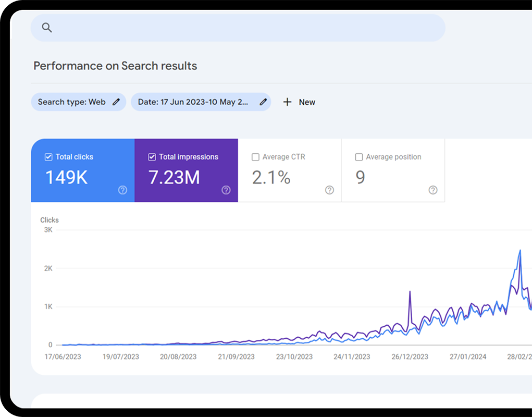Click the question mark on Average position card
Image resolution: width=532 pixels, height=417 pixels.
432,190
